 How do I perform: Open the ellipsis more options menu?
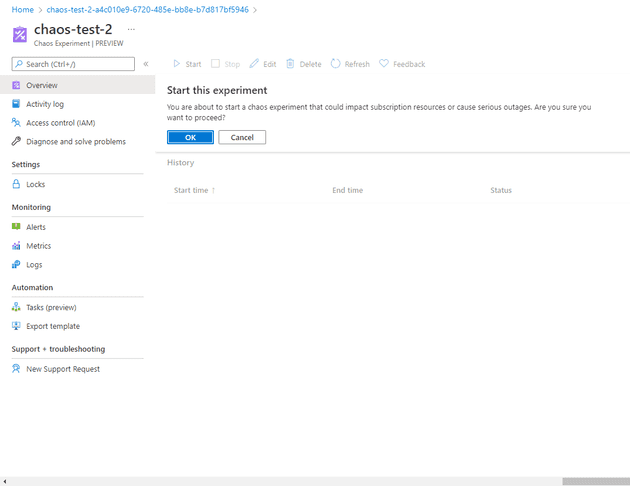coord(131,29)
